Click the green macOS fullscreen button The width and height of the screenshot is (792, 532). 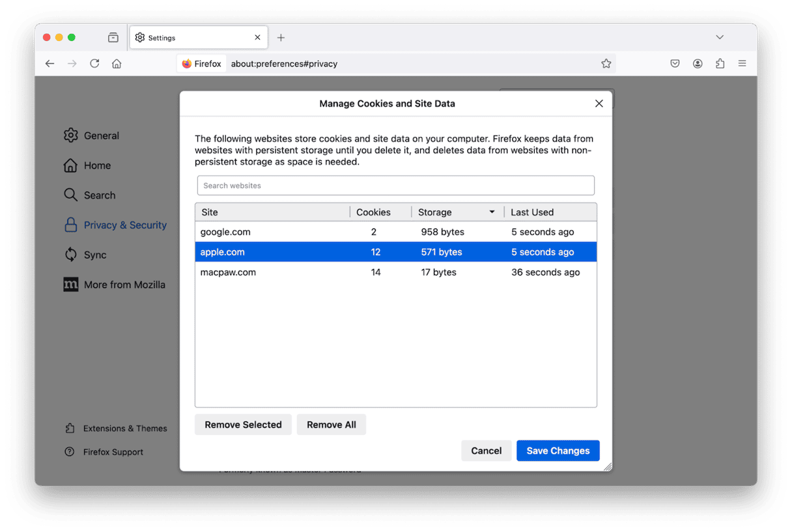(x=72, y=38)
